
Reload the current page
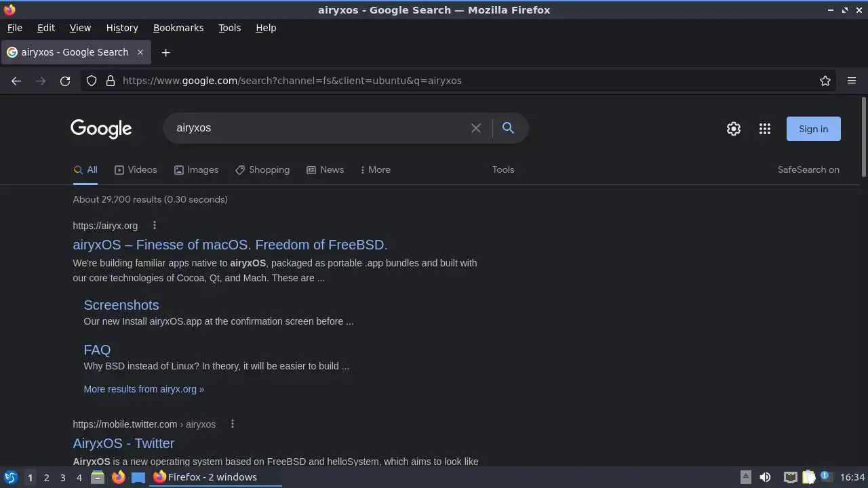[65, 81]
